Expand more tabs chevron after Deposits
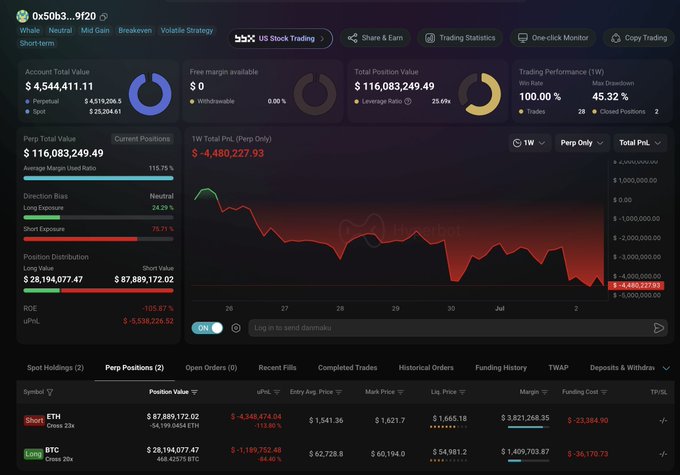 (x=666, y=368)
